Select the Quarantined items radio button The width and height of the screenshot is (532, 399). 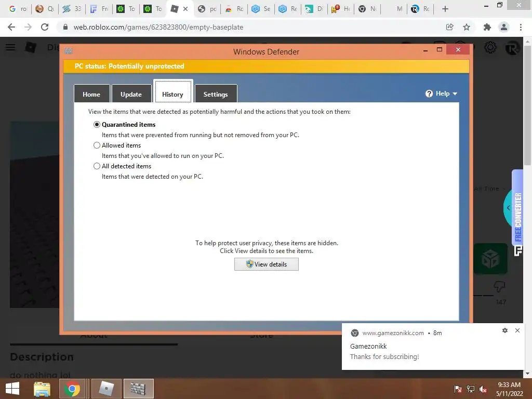(97, 125)
